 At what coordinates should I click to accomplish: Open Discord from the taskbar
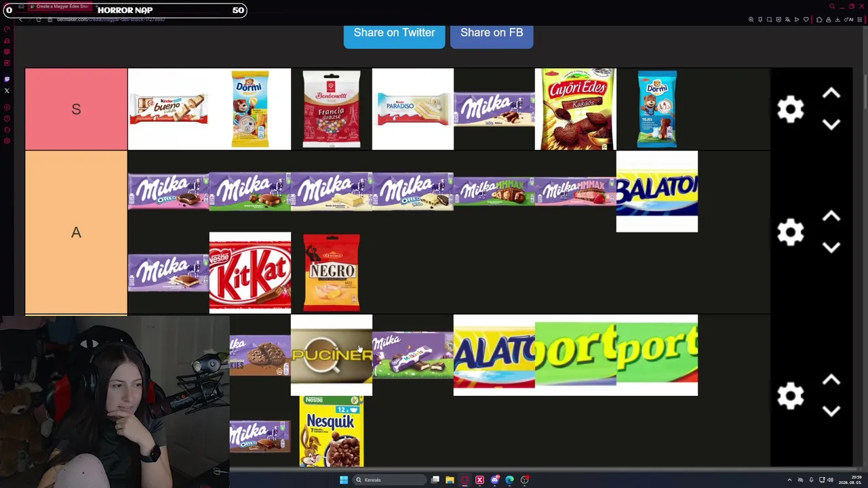click(494, 480)
